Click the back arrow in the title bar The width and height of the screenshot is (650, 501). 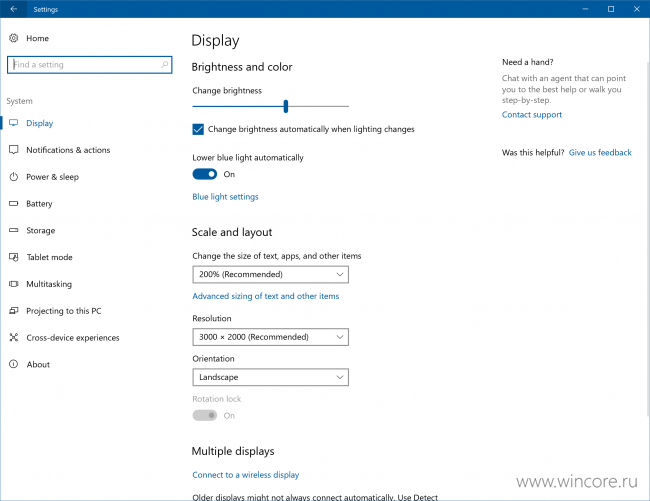(14, 9)
